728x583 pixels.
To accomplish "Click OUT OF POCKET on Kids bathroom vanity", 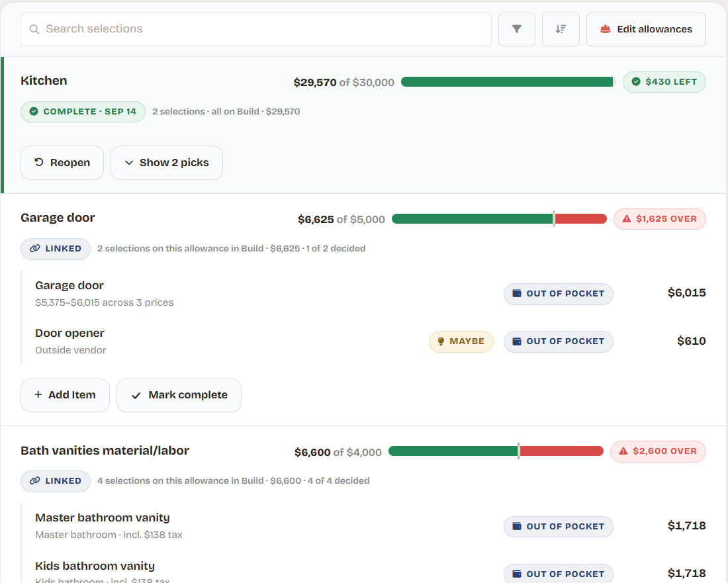I will tap(559, 574).
